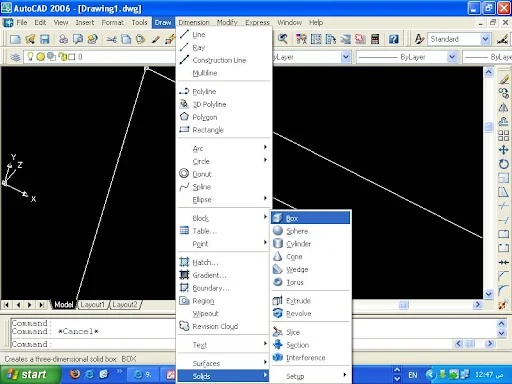Open the Modify menu
The height and width of the screenshot is (384, 512).
(x=227, y=22)
